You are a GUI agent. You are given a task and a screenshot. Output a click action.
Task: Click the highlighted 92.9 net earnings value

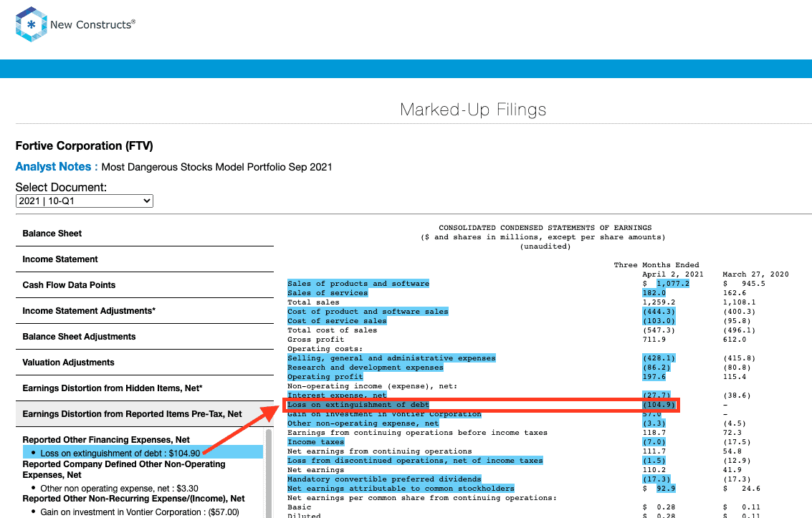coord(666,489)
